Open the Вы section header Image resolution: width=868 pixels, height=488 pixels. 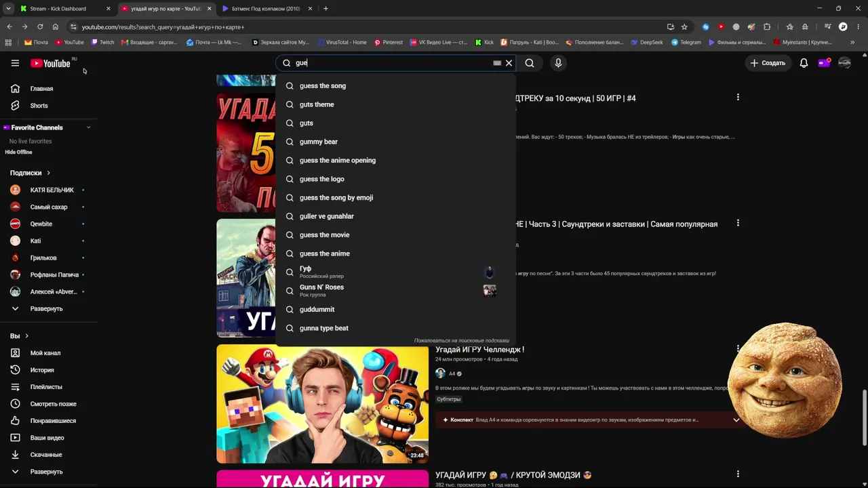tap(19, 336)
